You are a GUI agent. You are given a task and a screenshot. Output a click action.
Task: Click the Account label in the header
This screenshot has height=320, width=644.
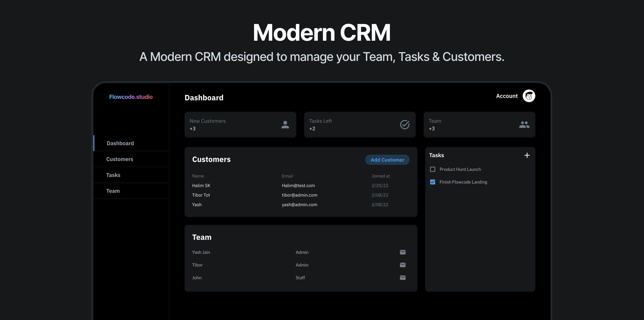pos(507,96)
